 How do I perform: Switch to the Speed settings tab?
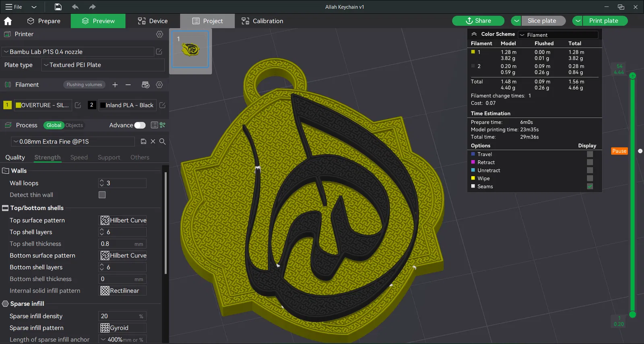pyautogui.click(x=79, y=157)
